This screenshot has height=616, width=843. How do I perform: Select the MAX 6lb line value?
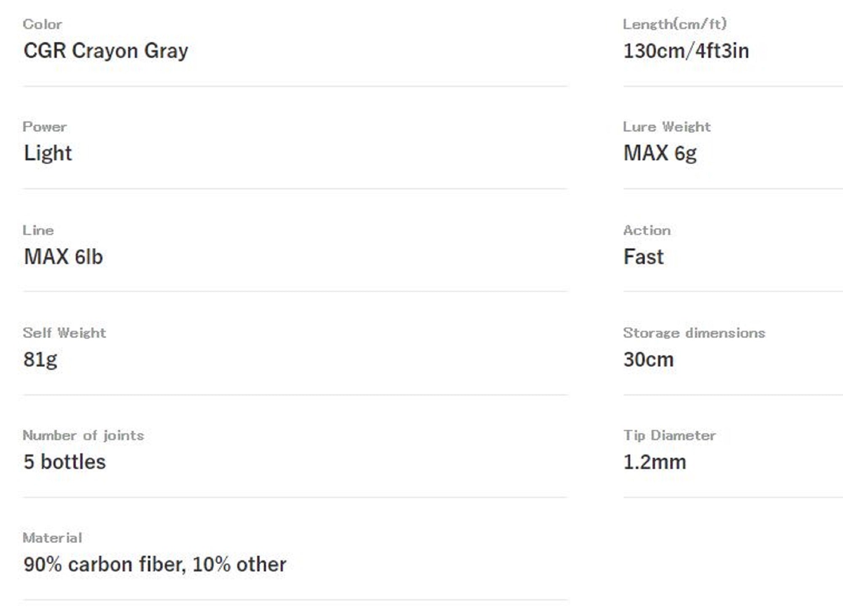[x=63, y=257]
